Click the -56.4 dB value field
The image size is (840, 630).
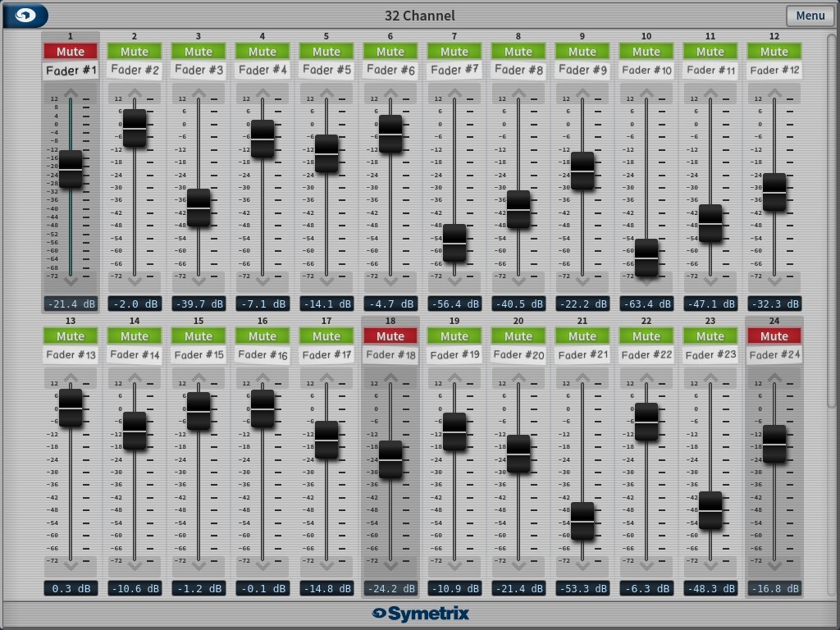454,304
